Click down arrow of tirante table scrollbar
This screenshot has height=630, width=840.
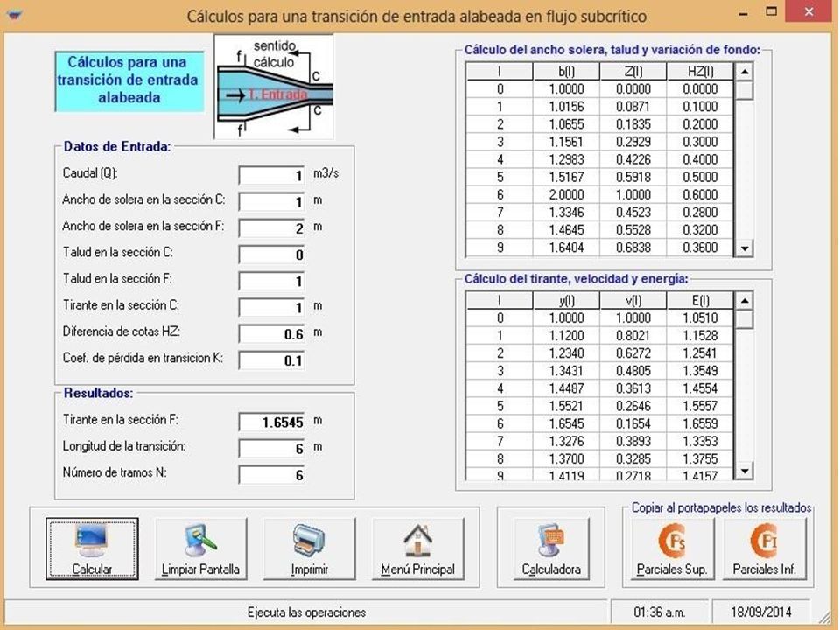745,472
